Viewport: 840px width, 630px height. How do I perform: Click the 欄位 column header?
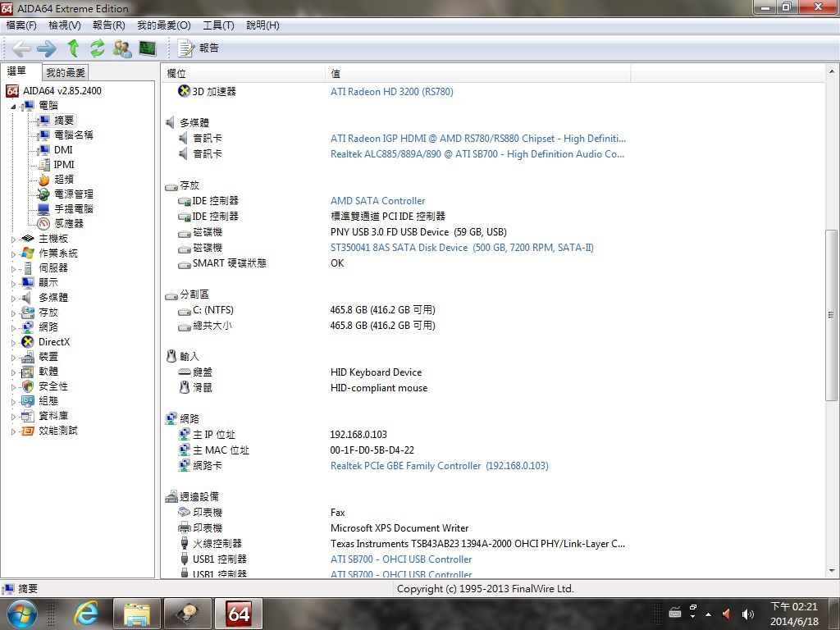pyautogui.click(x=243, y=74)
